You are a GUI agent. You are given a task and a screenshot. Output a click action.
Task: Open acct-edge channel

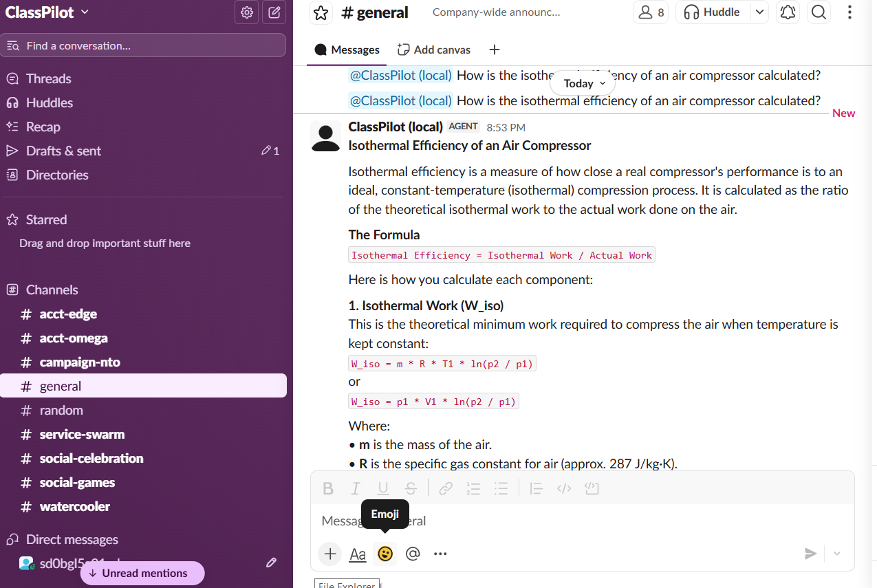point(143,314)
